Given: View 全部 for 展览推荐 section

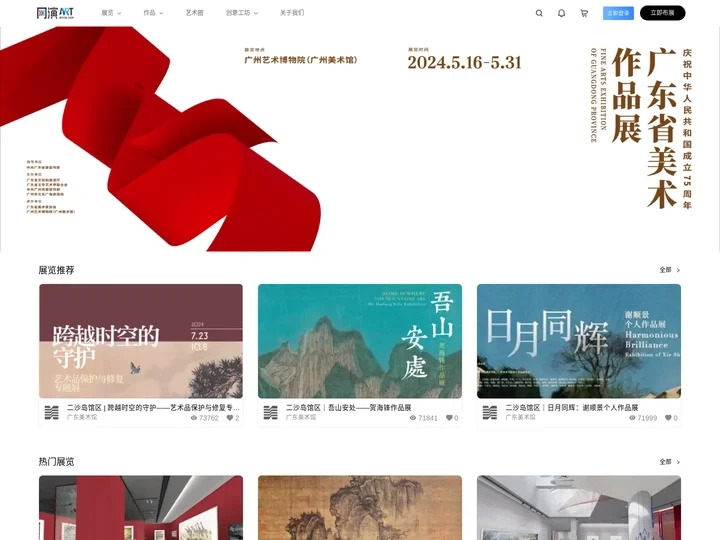Looking at the screenshot, I should 669,270.
